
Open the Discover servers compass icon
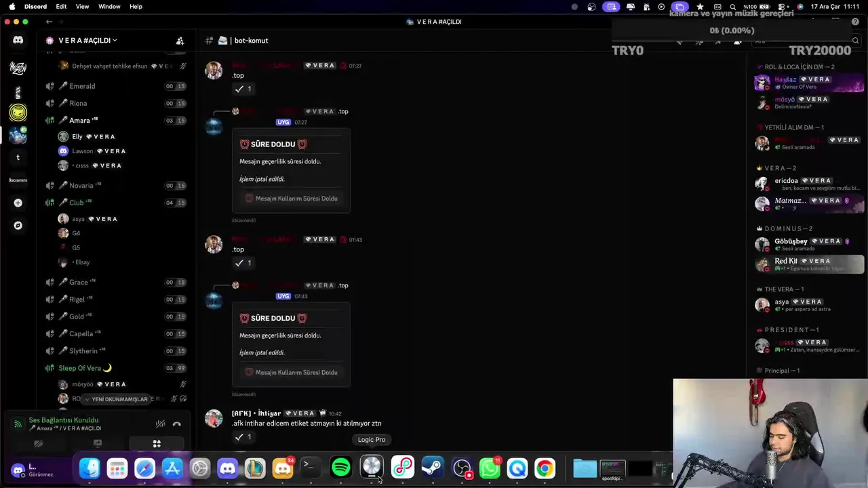18,226
